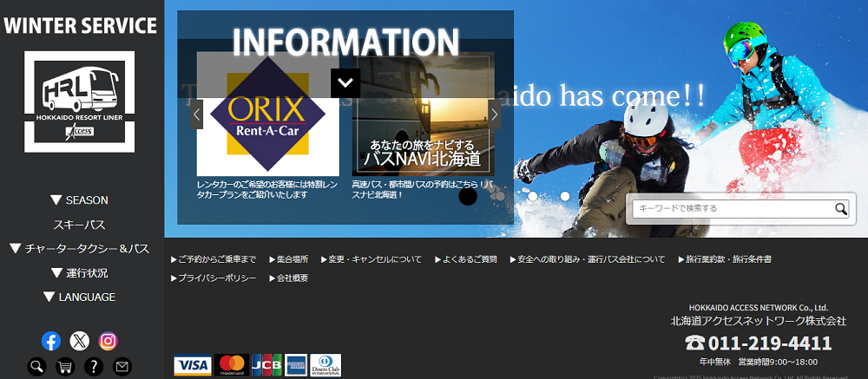Show next information carousel item
This screenshot has height=379, width=868.
tap(494, 114)
